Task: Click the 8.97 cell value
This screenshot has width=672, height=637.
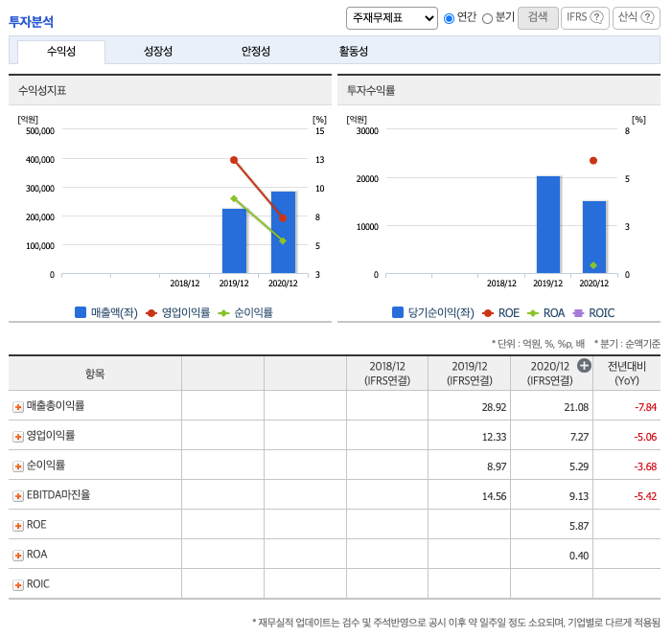Action: click(497, 466)
